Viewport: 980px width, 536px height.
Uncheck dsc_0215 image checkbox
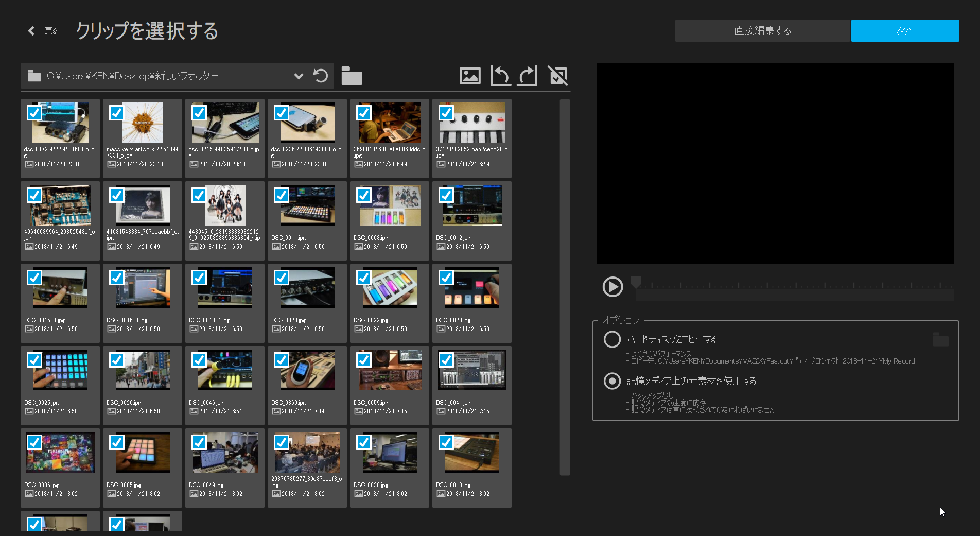pyautogui.click(x=199, y=113)
